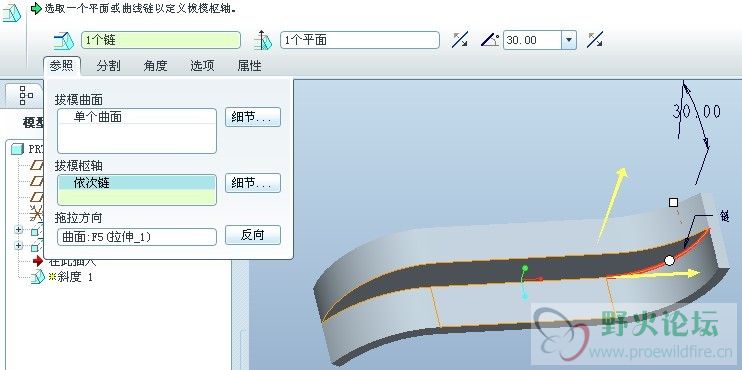
Task: Switch to the 分割 tab
Action: [108, 66]
